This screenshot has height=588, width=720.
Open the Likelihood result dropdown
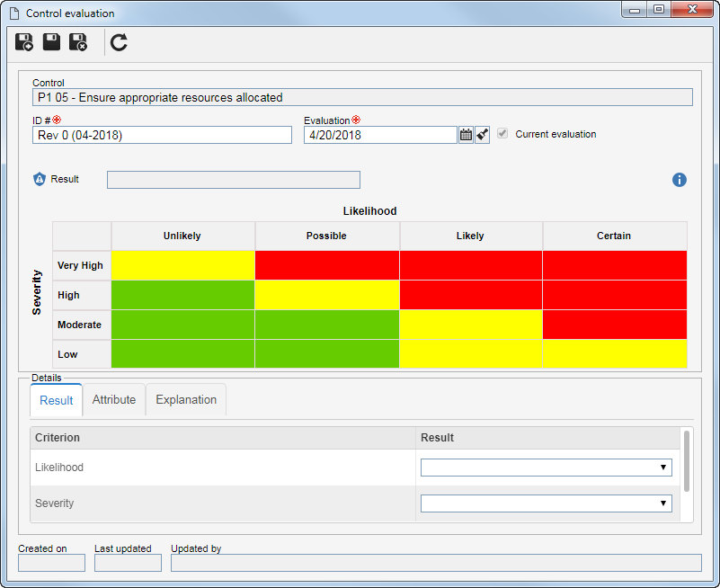546,468
